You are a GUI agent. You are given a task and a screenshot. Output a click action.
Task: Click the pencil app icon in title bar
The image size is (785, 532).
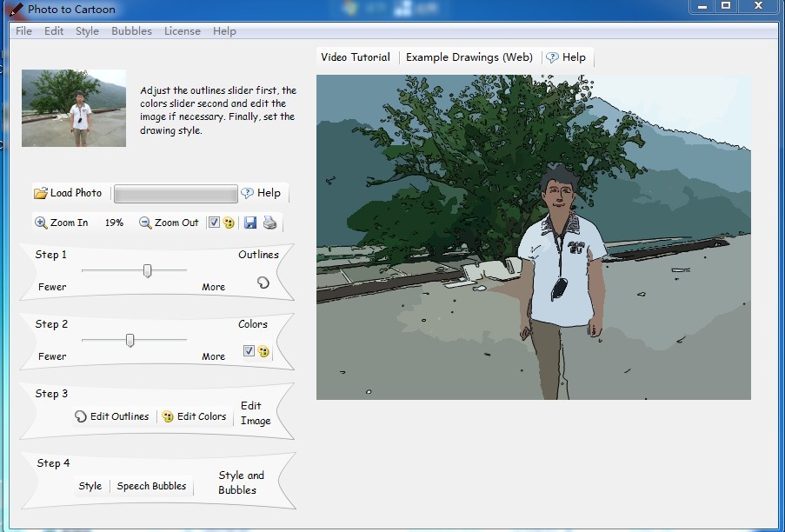pos(16,9)
